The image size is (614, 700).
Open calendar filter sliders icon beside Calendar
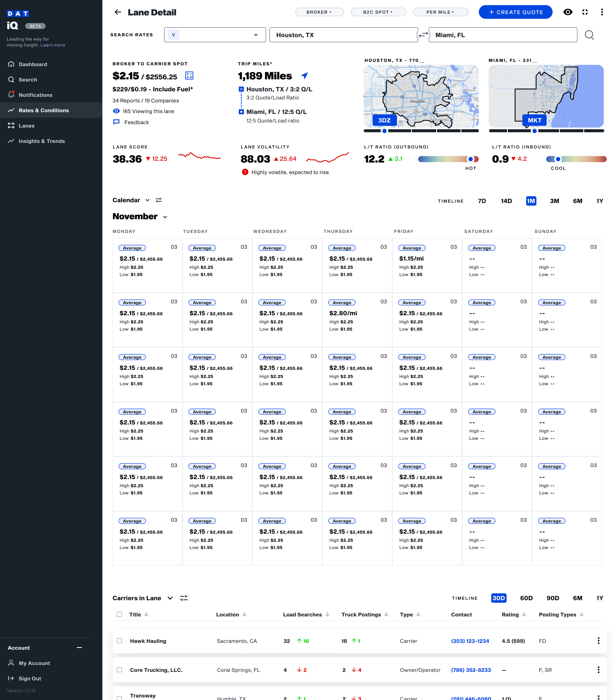tap(158, 200)
